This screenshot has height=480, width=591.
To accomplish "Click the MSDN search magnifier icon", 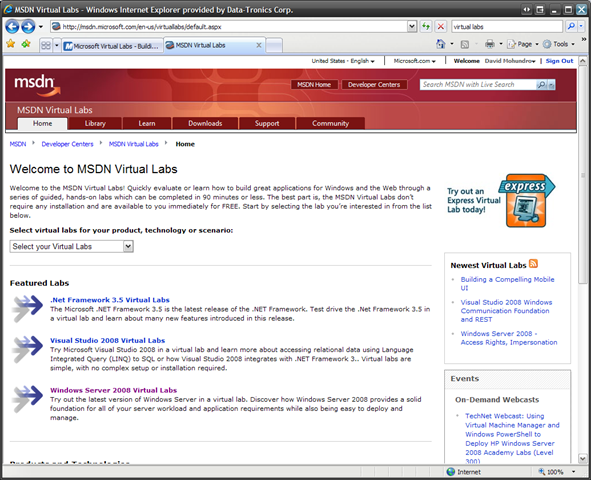I will point(541,84).
